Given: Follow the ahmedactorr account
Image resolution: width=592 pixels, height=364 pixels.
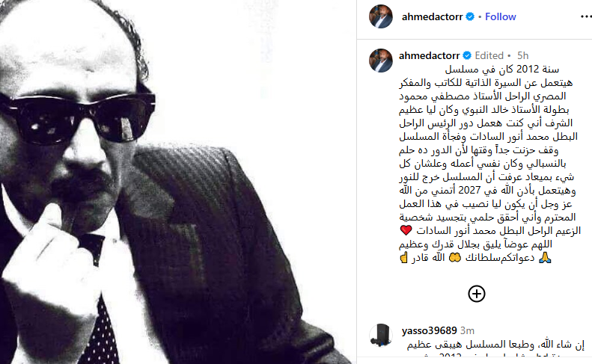Looking at the screenshot, I should coord(500,16).
